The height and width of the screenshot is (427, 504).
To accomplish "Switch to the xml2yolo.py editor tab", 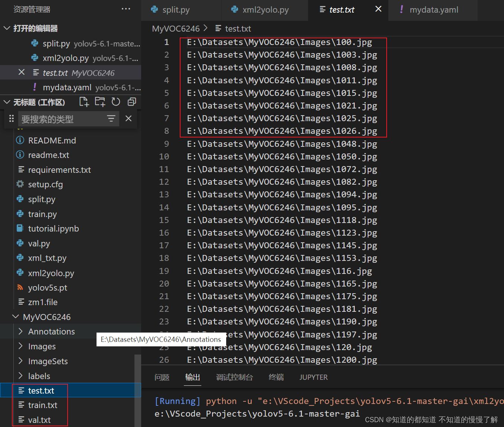I will point(264,10).
